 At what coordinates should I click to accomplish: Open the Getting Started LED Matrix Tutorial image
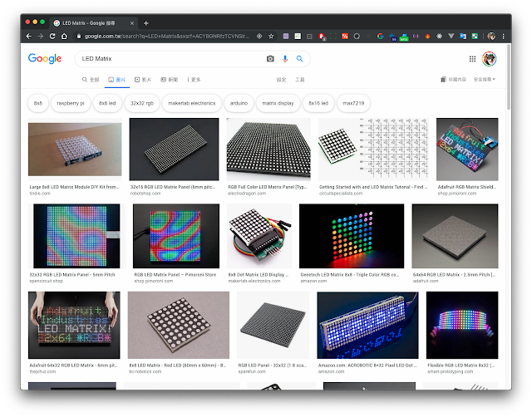373,150
